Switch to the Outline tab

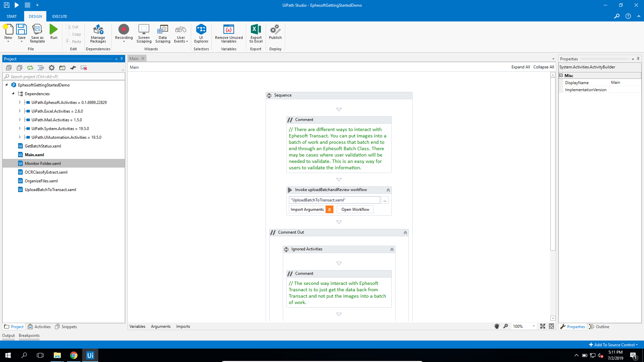pos(599,327)
